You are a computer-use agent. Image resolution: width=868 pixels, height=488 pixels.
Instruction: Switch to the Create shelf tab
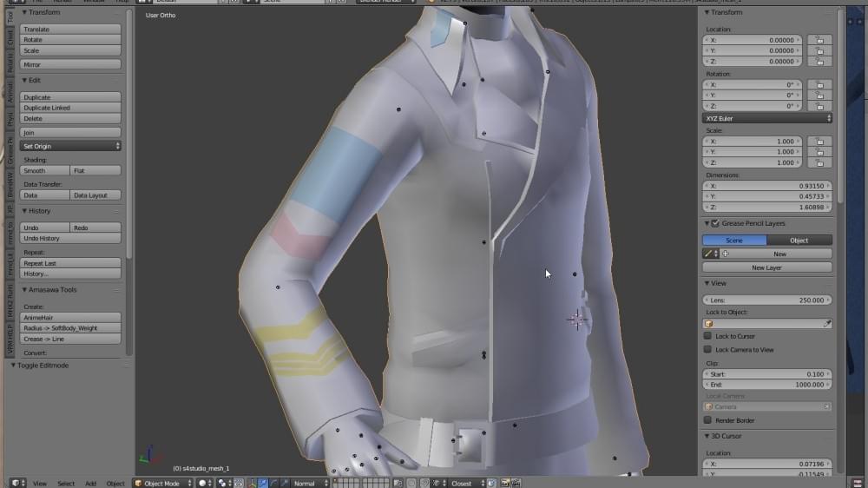point(10,37)
